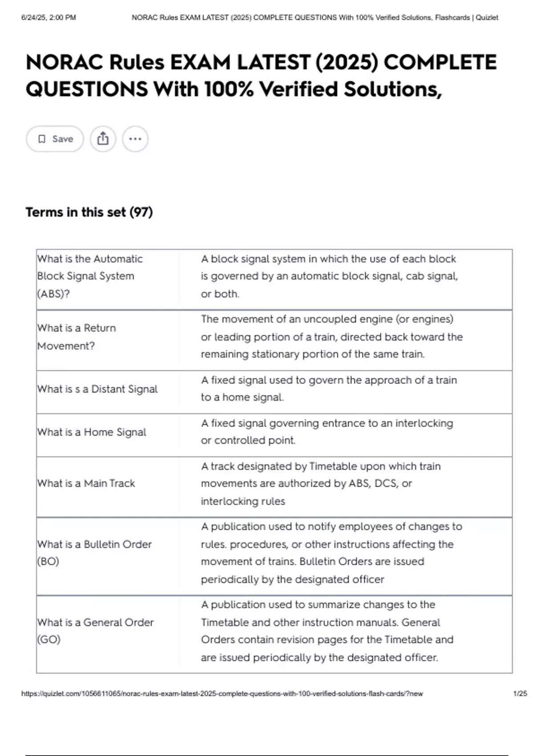Click the Bulletin Order definition text
Screen dimensions: 534x756
(332, 553)
